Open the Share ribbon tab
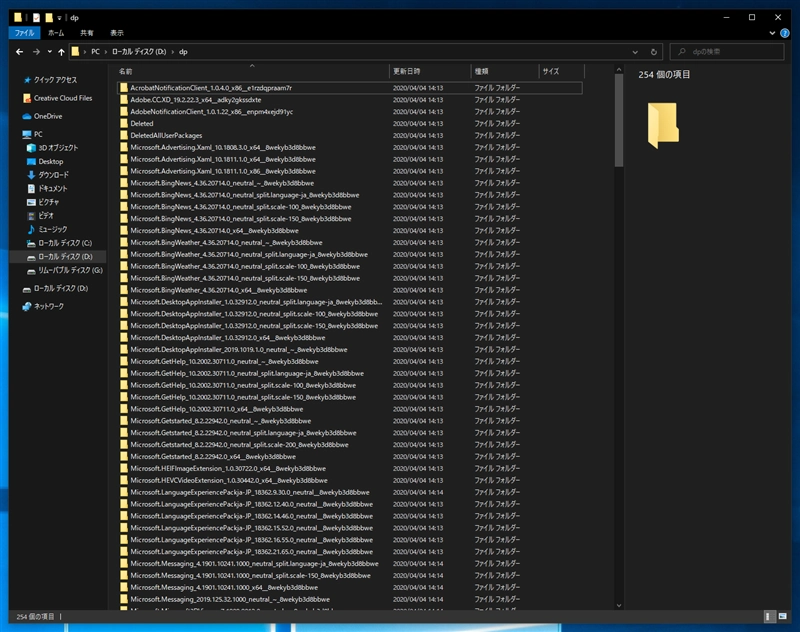 click(x=87, y=33)
